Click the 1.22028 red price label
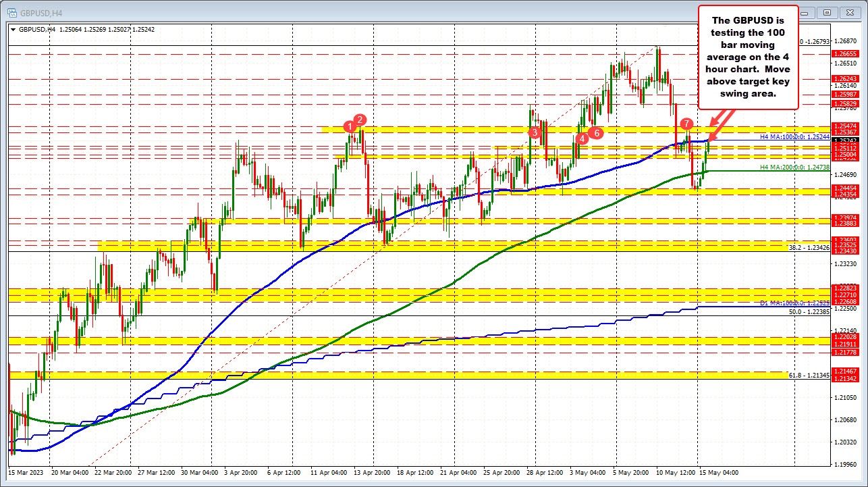868x487 pixels. pos(845,336)
